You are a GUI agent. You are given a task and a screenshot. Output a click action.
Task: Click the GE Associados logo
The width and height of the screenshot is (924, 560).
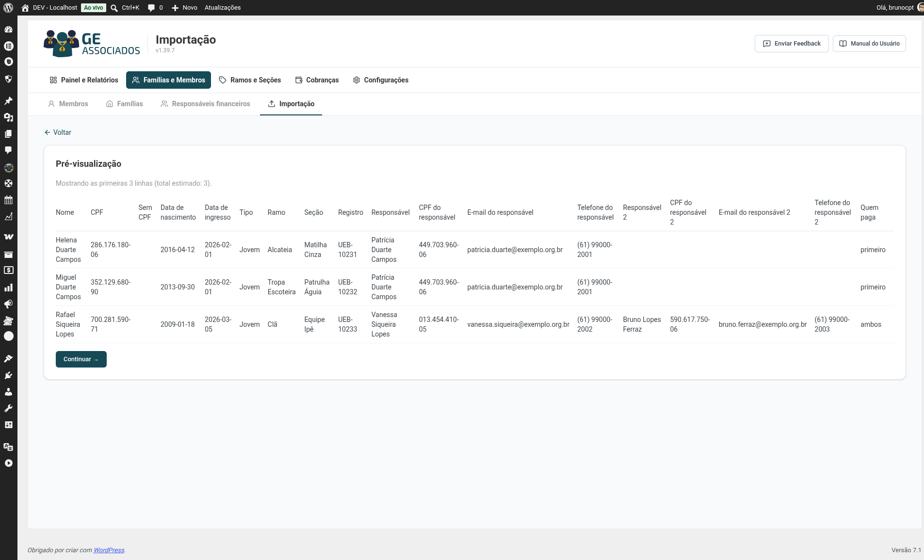click(92, 44)
